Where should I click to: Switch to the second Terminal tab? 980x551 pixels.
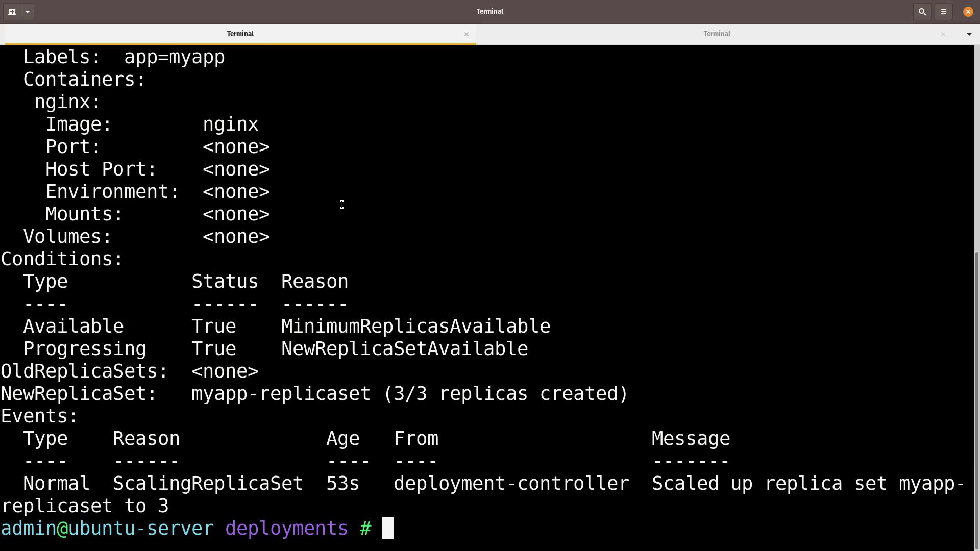pyautogui.click(x=717, y=34)
